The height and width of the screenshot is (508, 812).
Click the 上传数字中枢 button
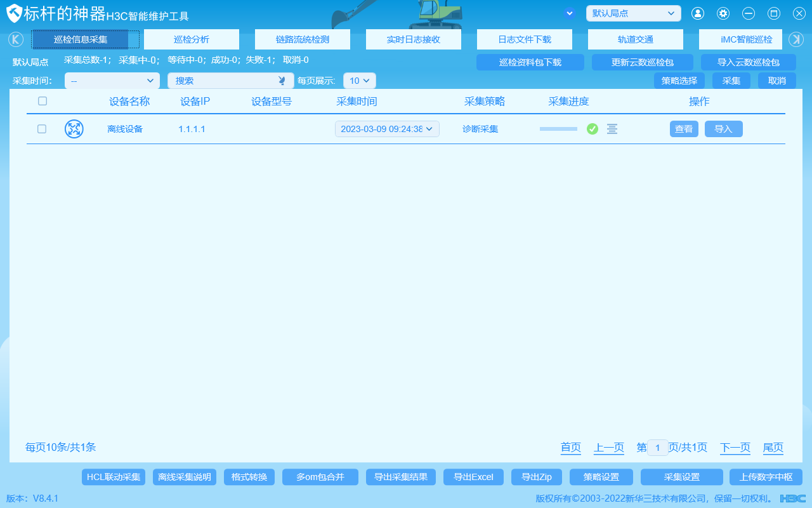click(766, 478)
